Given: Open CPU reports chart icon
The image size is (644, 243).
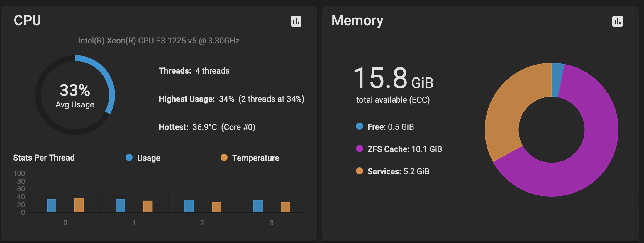Looking at the screenshot, I should click(x=296, y=21).
